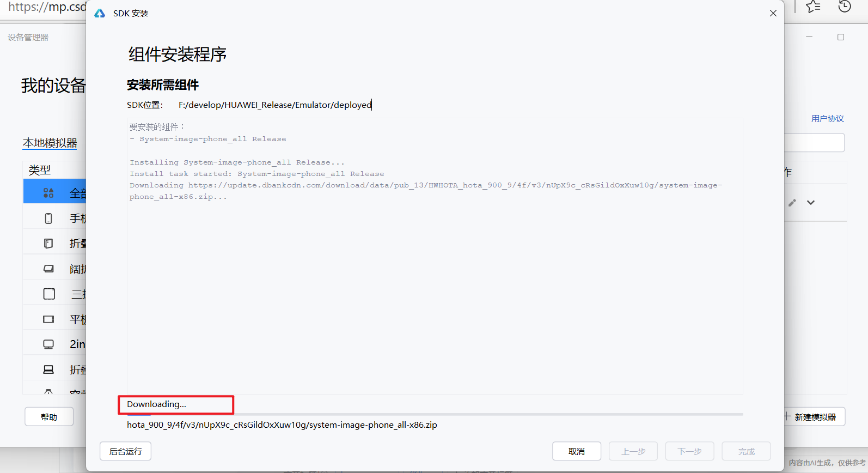868x473 pixels.
Task: Select the 2in1 device type icon
Action: point(48,344)
